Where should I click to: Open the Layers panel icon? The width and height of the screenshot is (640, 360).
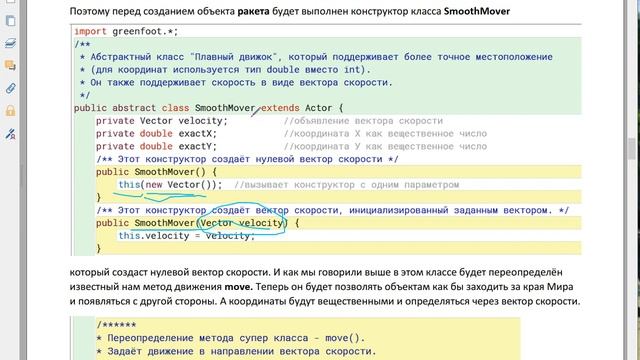tap(10, 43)
